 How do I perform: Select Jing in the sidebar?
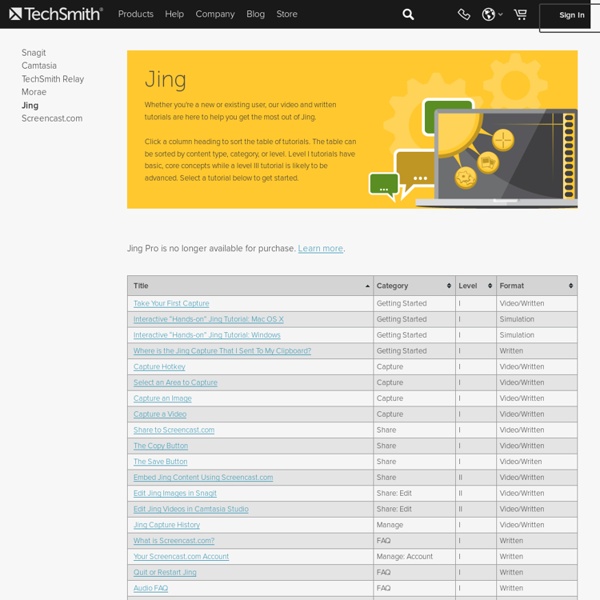click(x=30, y=106)
